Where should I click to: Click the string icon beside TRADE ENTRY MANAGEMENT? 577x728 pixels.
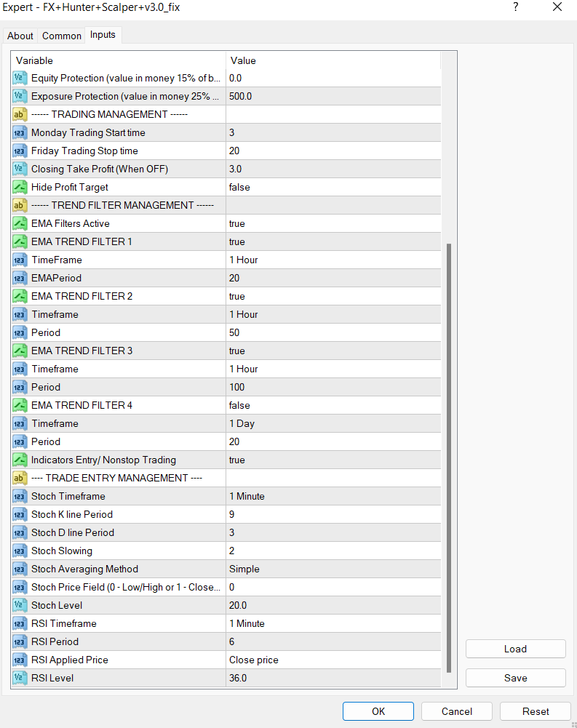tap(20, 478)
